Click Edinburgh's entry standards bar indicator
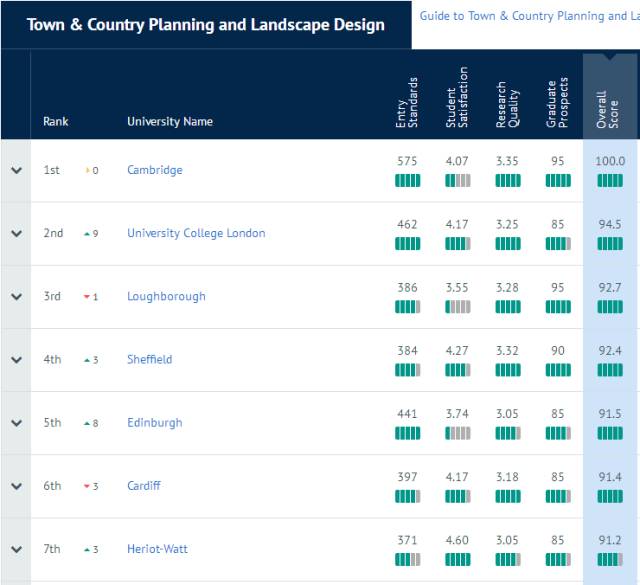Screen dimensions: 640x585 tap(407, 433)
